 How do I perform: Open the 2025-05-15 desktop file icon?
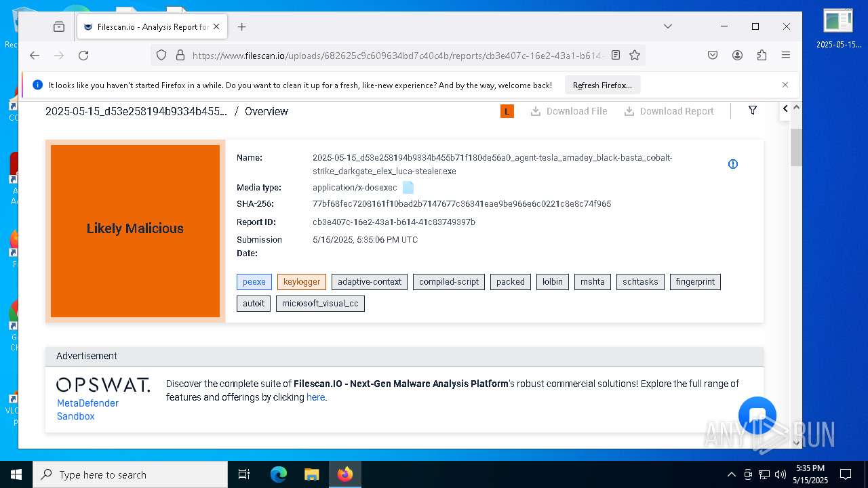click(x=838, y=29)
